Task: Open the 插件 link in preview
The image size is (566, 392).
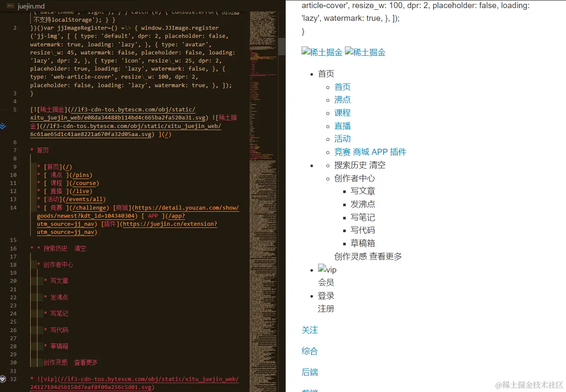Action: click(398, 152)
